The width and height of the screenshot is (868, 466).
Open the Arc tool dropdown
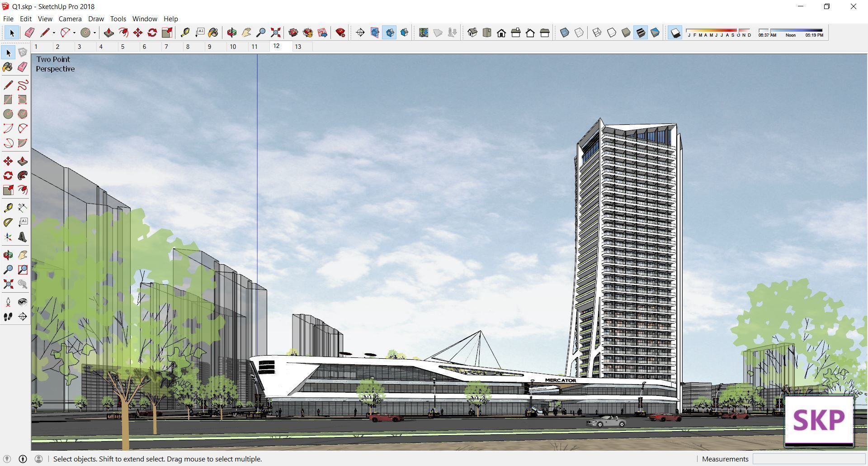(74, 33)
